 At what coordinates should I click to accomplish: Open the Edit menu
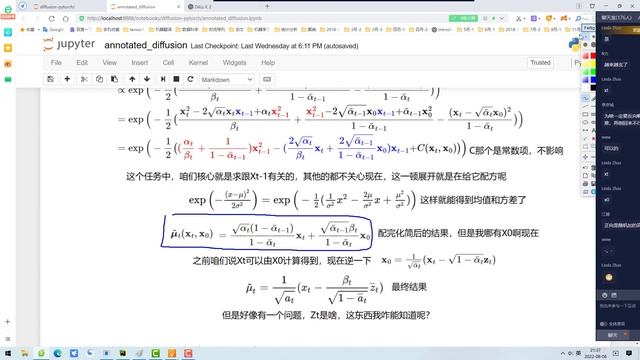pos(82,62)
